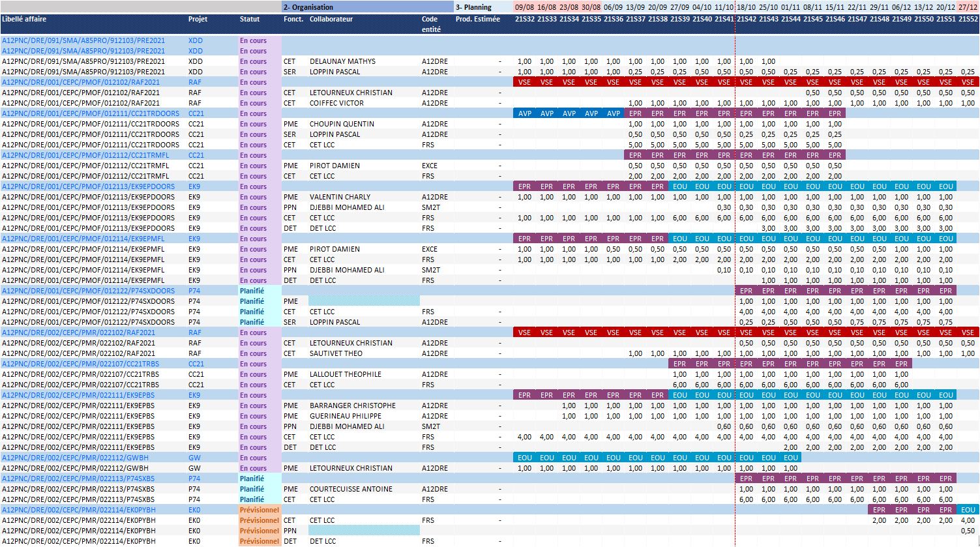Click the LALLOUET THEOPHILE collaborator cell

point(346,374)
